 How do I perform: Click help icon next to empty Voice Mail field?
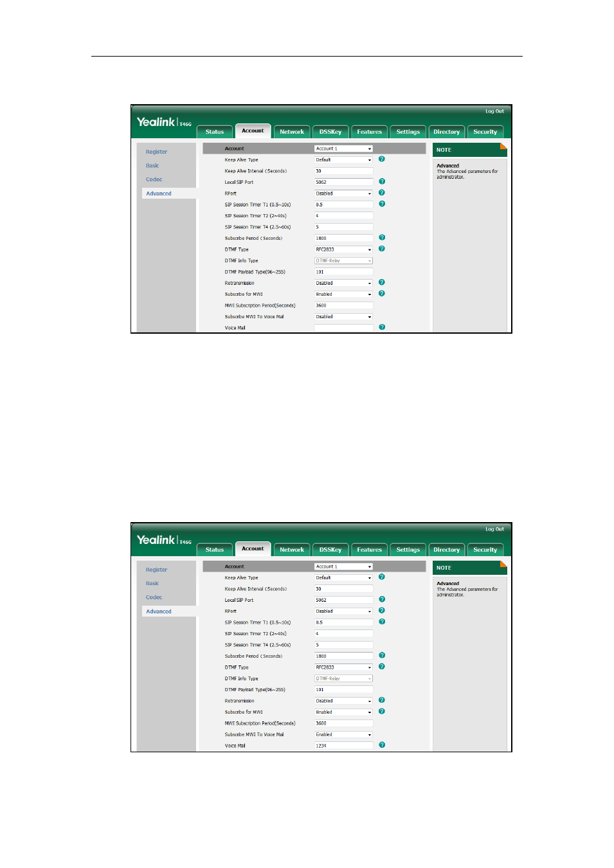[382, 327]
